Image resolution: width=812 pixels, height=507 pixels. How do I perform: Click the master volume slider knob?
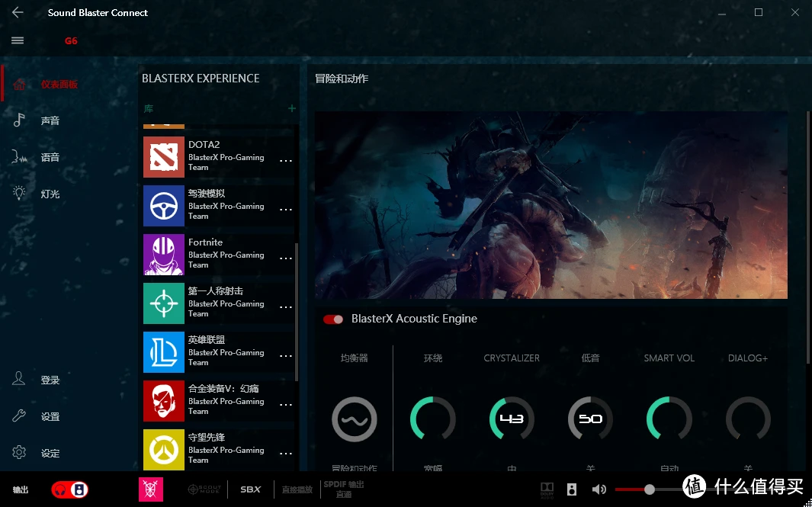pyautogui.click(x=650, y=489)
